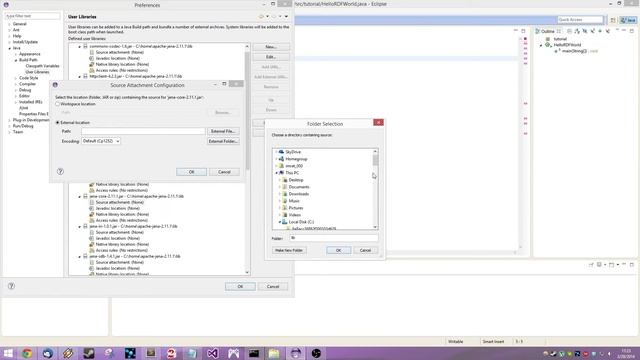Screen dimensions: 640x360
Task: Select Homegroup in Folder Selection tree
Action: (296, 159)
